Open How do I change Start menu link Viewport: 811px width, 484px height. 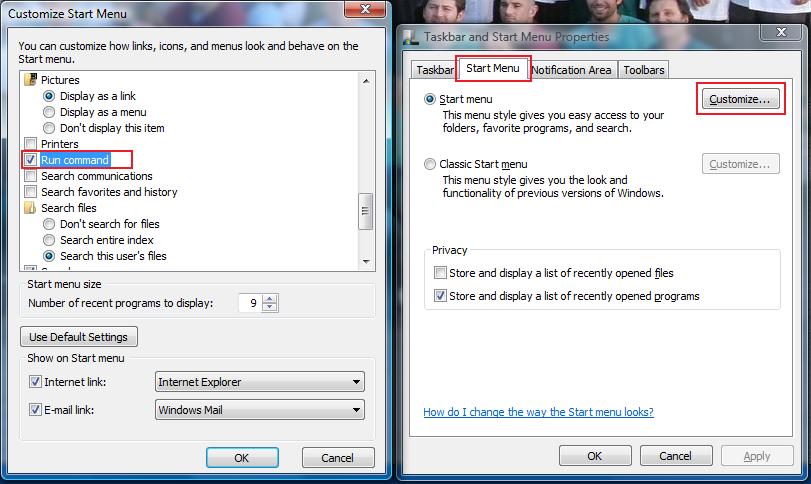[x=538, y=412]
